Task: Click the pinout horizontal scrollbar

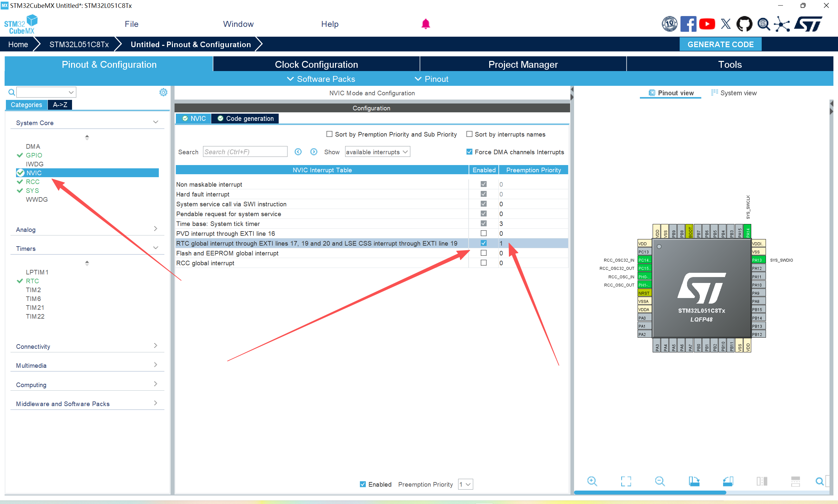Action: coord(650,492)
